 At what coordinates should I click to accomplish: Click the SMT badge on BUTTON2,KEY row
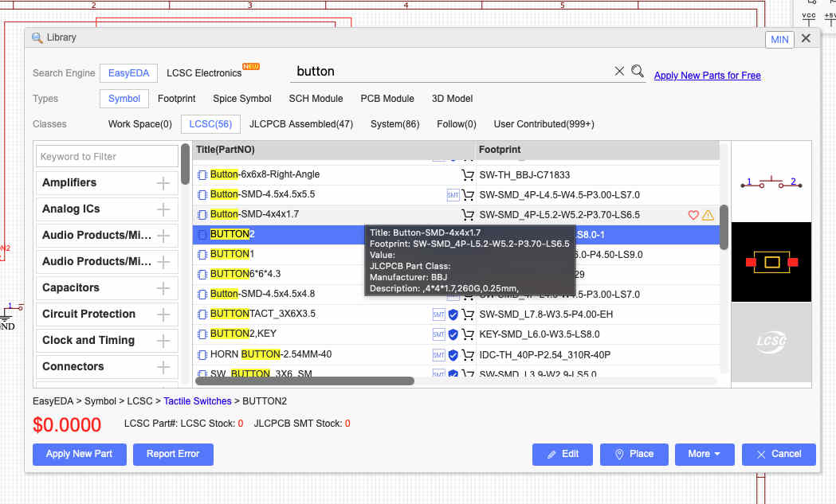[439, 334]
